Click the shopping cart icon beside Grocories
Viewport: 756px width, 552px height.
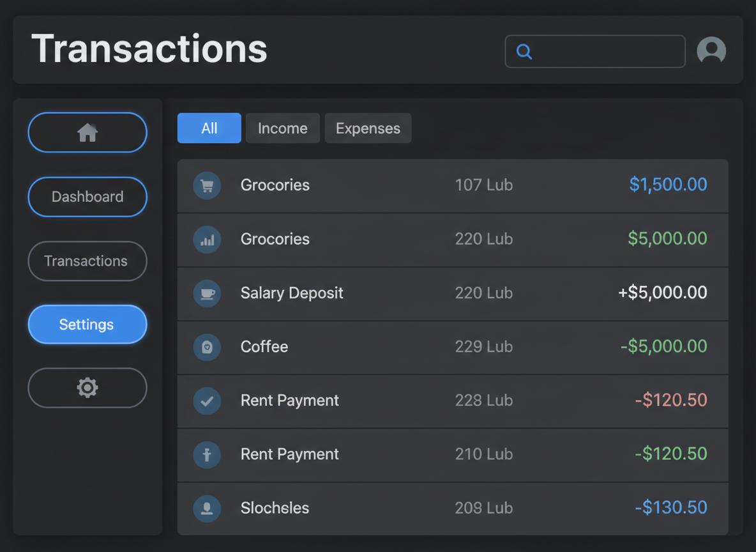tap(207, 185)
